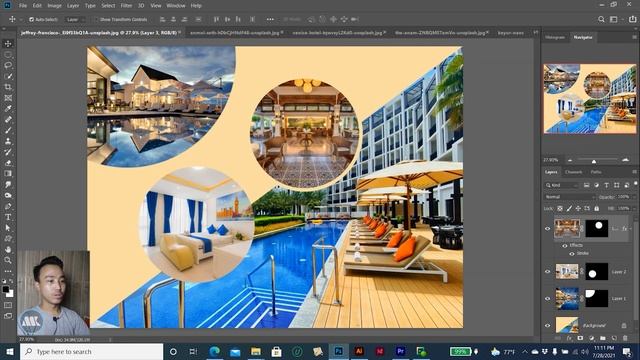Toggle the Effects visibility eye
This screenshot has height=360, width=640.
pyautogui.click(x=565, y=245)
